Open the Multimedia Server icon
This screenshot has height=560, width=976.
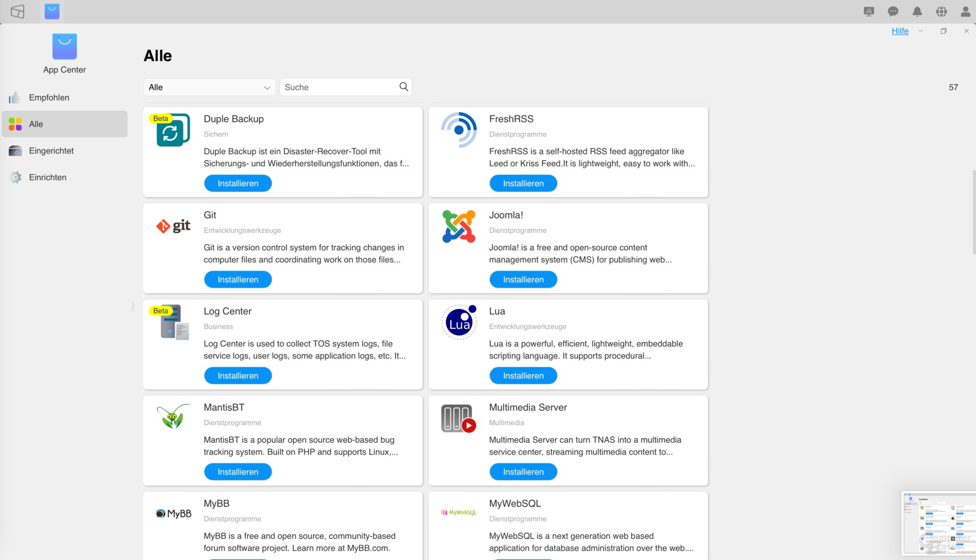pos(458,418)
